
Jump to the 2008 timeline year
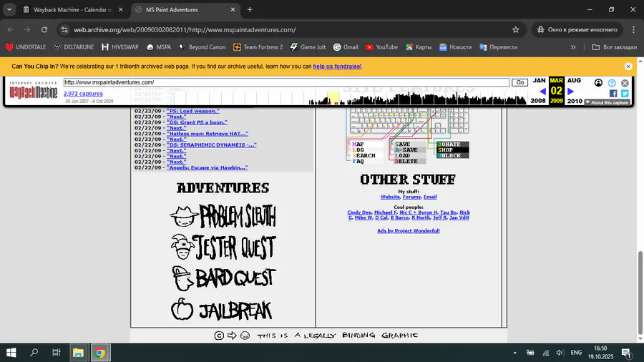coord(537,101)
